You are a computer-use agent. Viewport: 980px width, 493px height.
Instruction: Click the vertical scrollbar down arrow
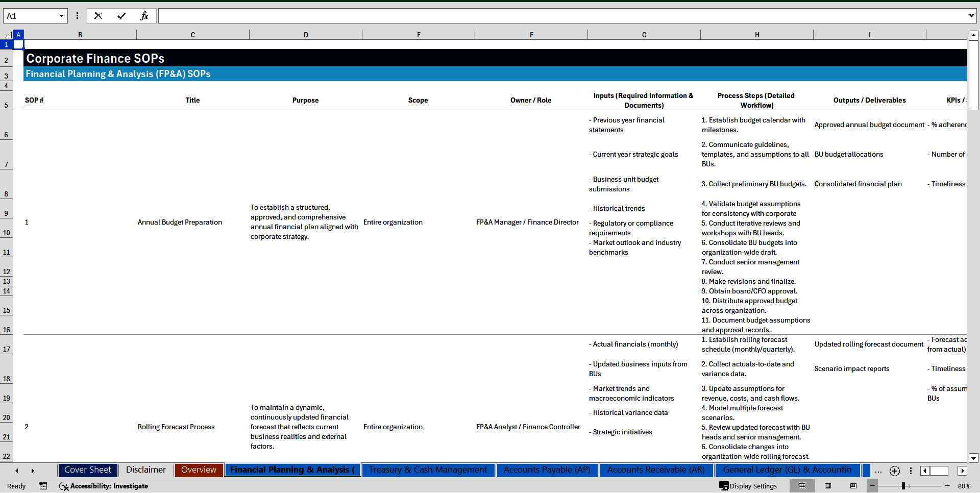point(974,458)
